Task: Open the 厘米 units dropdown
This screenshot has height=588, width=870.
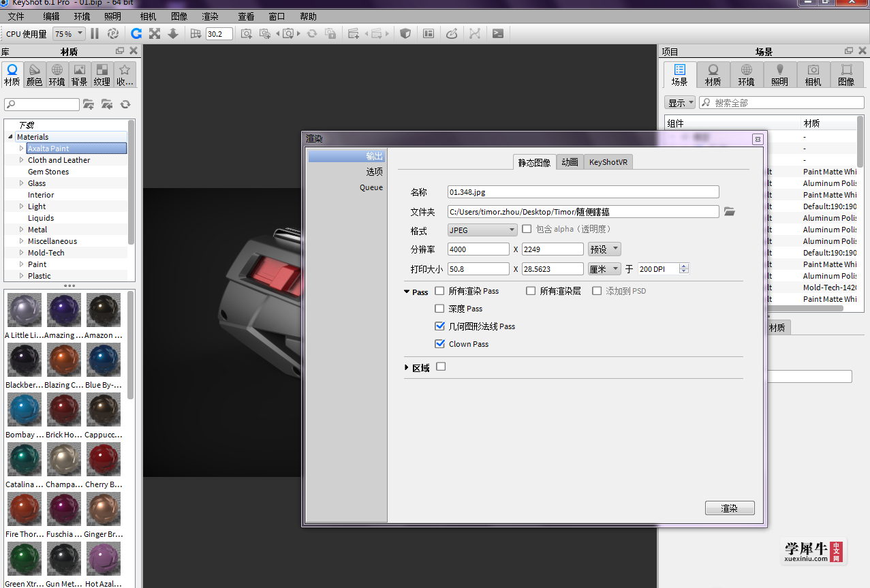Action: [x=604, y=269]
